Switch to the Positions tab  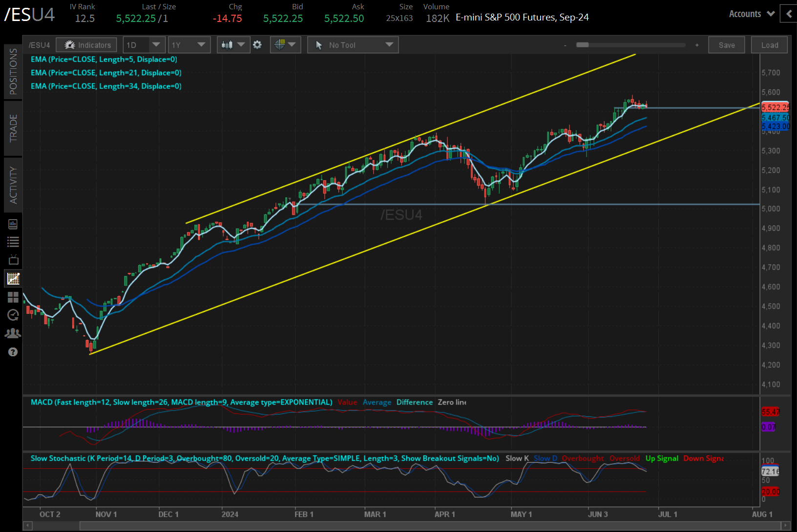tap(13, 71)
